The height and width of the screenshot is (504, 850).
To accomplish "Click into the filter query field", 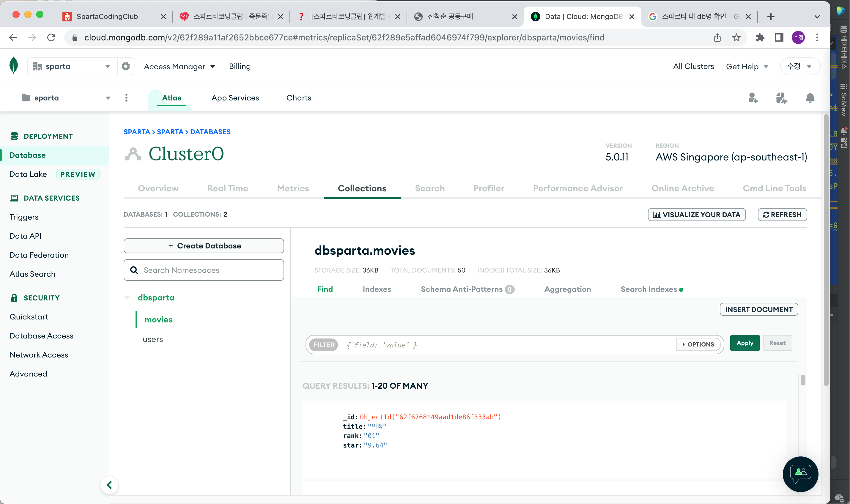I will click(x=509, y=345).
